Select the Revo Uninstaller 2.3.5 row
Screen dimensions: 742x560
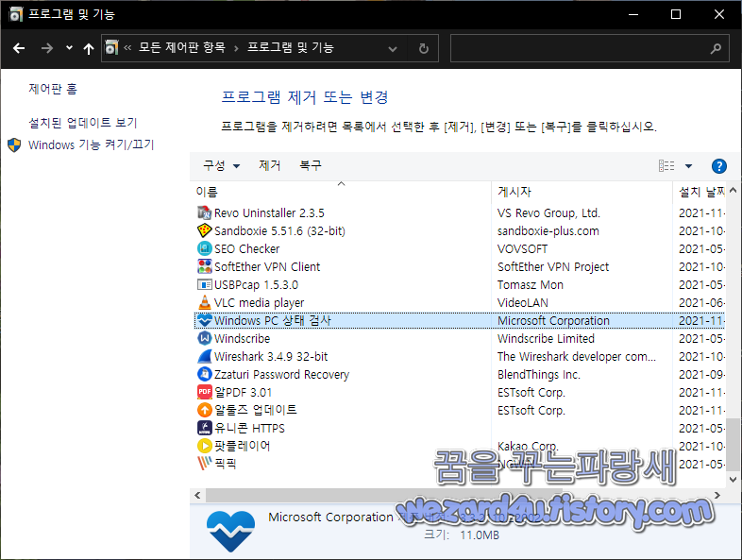(459, 213)
